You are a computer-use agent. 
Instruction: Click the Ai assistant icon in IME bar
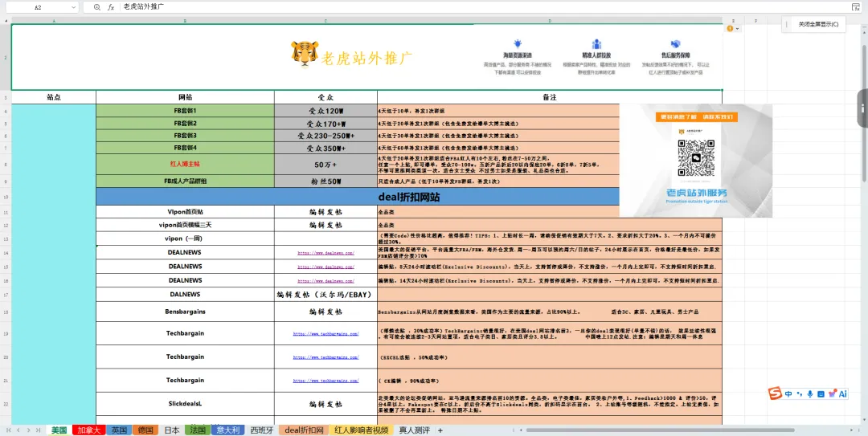tap(842, 394)
